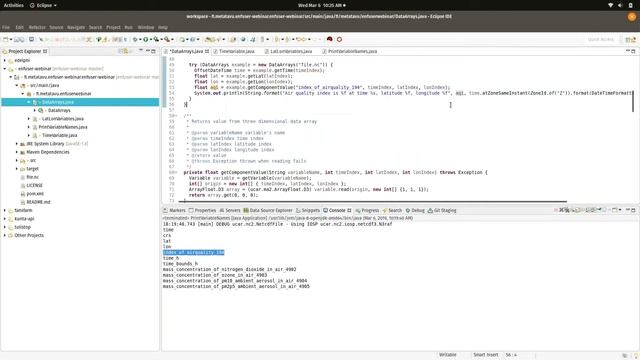
Task: Click the Smart Insert status bar entry
Action: click(x=486, y=355)
